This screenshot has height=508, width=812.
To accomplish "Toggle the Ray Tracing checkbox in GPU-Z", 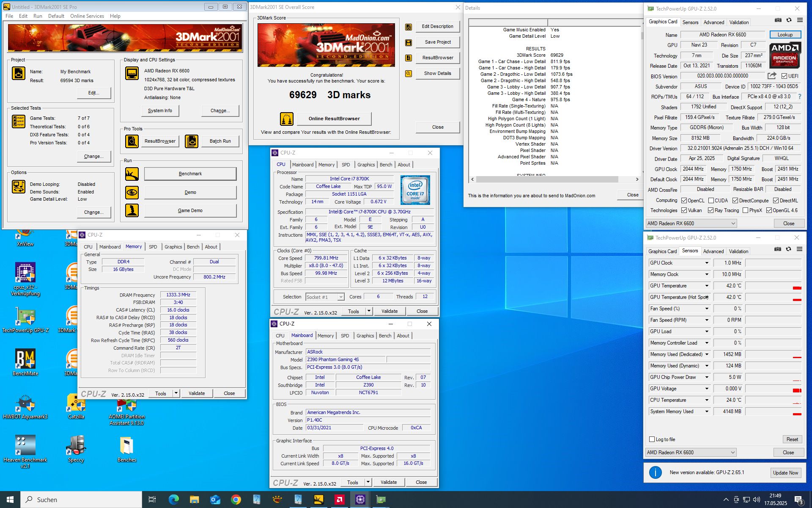I will tap(710, 210).
